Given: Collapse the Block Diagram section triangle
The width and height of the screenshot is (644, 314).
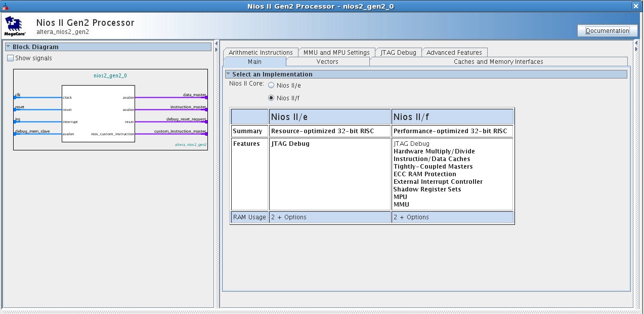Looking at the screenshot, I should click(9, 47).
